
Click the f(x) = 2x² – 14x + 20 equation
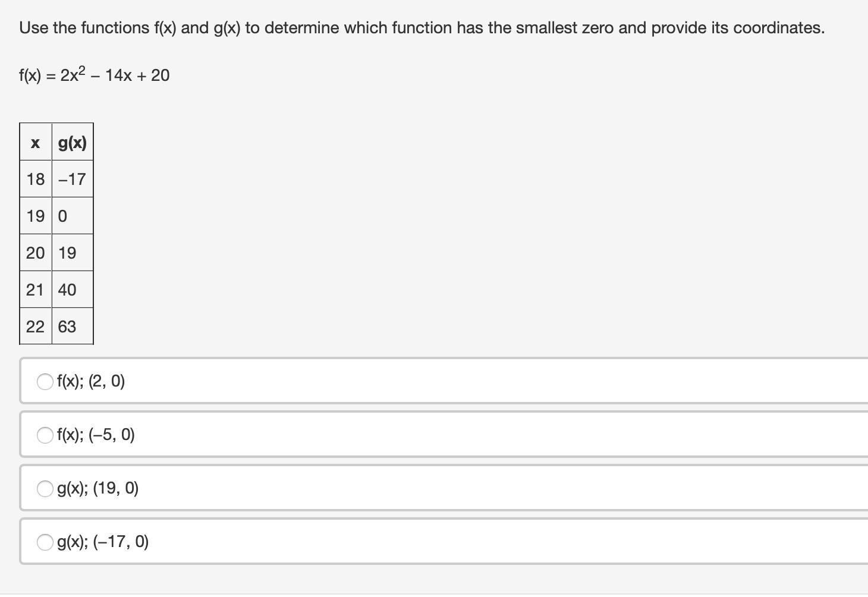pos(94,75)
